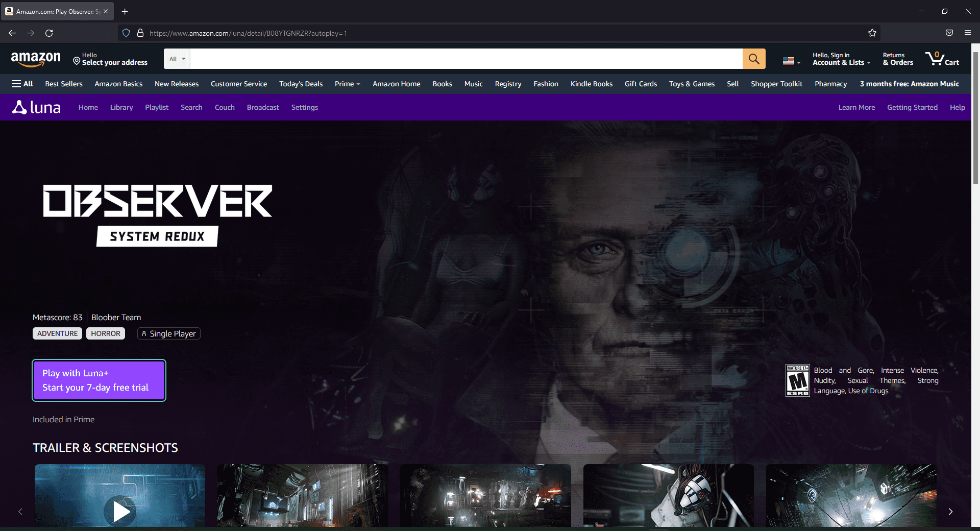Open Best Sellers in the nav bar
Viewport: 980px width, 531px height.
click(x=64, y=84)
